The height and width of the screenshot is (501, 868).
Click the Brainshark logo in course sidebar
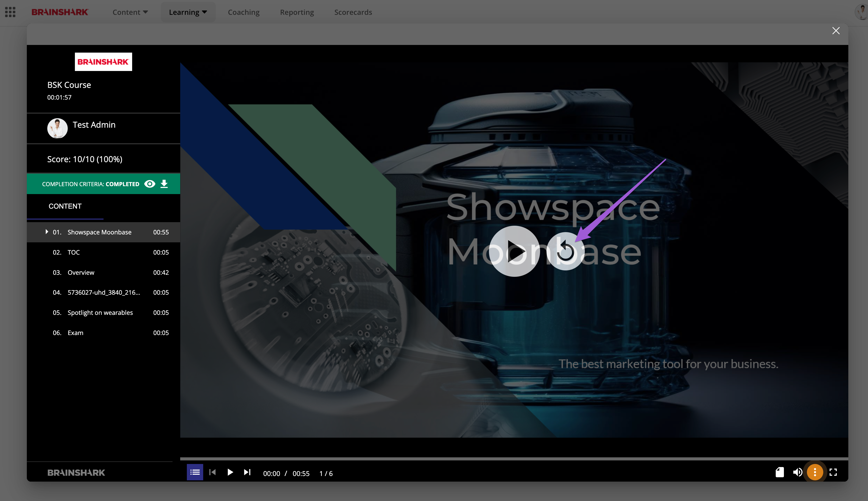coord(103,62)
